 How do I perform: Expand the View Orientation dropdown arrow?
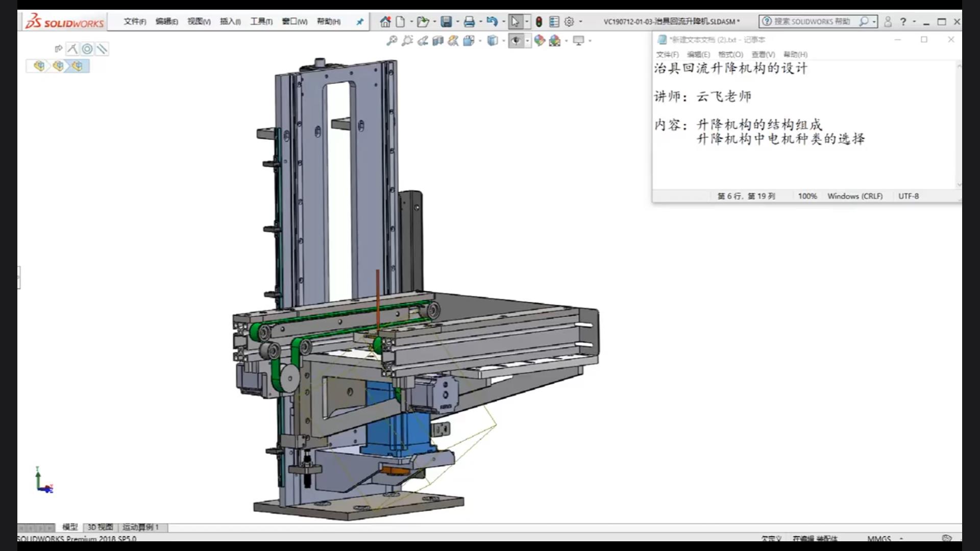(x=480, y=40)
